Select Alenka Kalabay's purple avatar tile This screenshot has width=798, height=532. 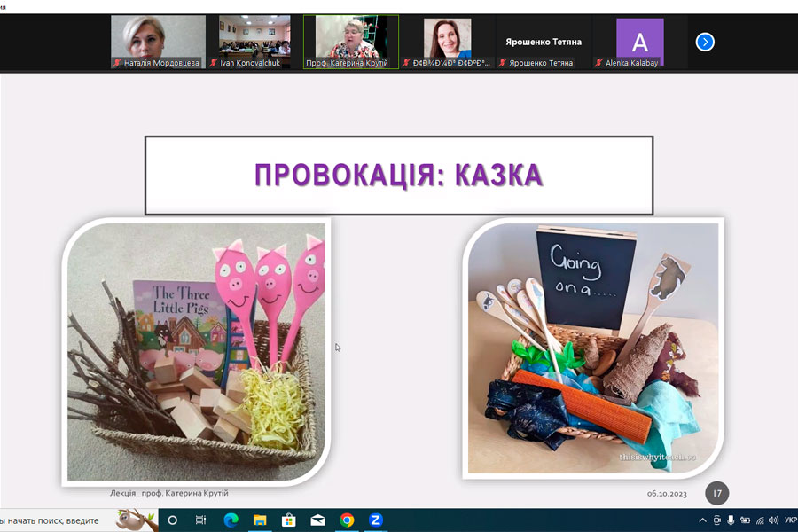pyautogui.click(x=639, y=42)
